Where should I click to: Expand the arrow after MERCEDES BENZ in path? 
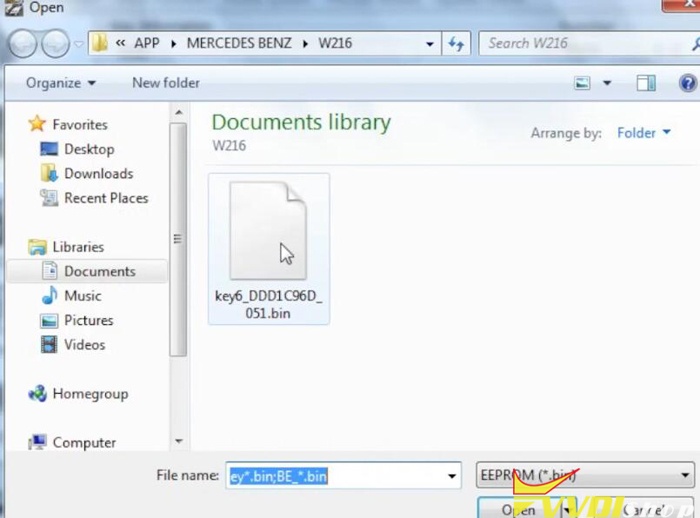tap(305, 44)
